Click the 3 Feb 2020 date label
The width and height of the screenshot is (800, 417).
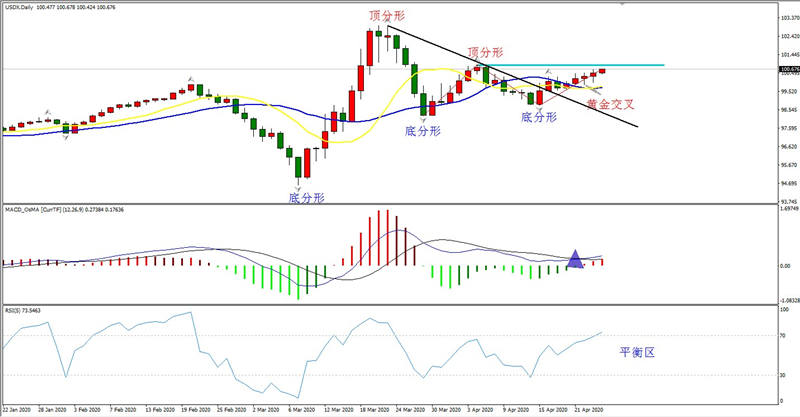pyautogui.click(x=87, y=410)
